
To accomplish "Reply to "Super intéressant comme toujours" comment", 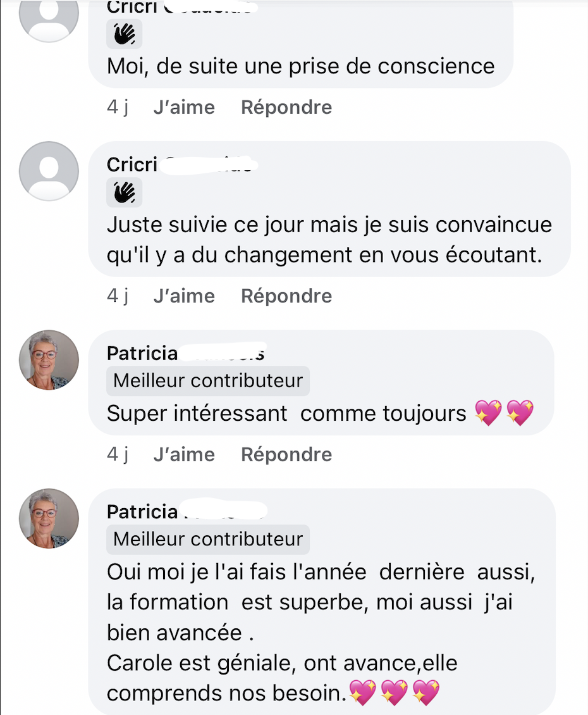I will point(286,454).
